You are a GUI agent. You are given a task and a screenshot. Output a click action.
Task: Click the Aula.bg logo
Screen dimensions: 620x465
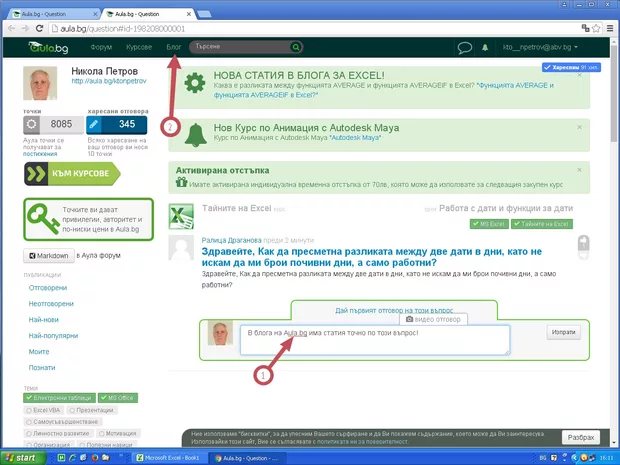pyautogui.click(x=48, y=47)
